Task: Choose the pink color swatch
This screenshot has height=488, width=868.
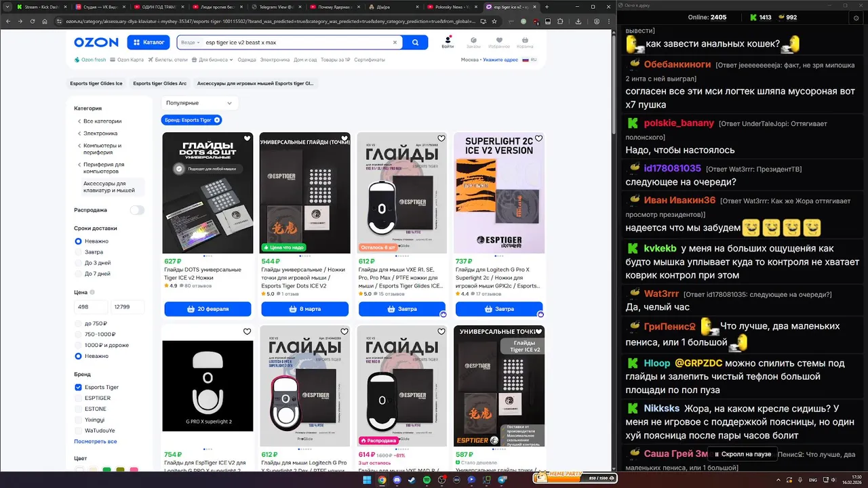Action: [x=134, y=470]
